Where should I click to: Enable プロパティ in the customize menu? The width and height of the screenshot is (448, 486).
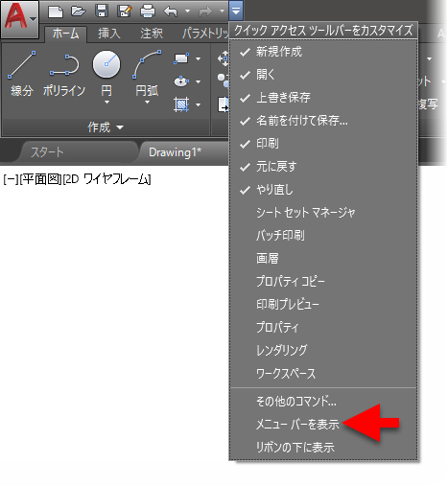323,328
